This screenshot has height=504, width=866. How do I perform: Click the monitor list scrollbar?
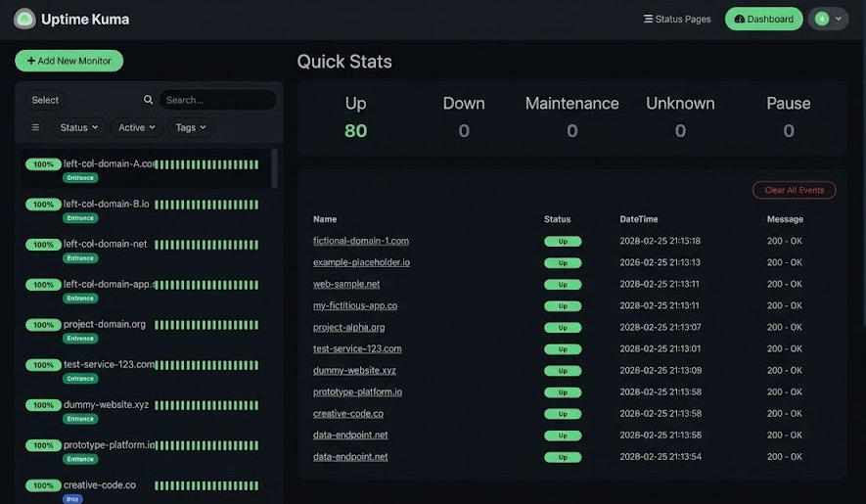[275, 168]
